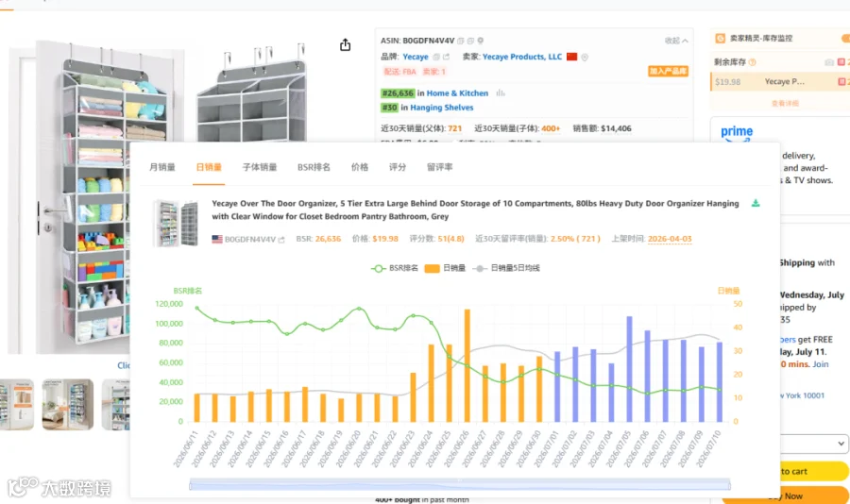Collapse panel with 收起 chevron
This screenshot has width=850, height=504.
point(676,41)
